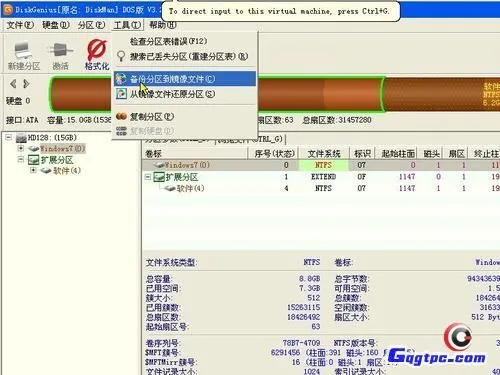Click the 起始扇区号 value 63
This screenshot has height=375, width=500.
click(316, 326)
